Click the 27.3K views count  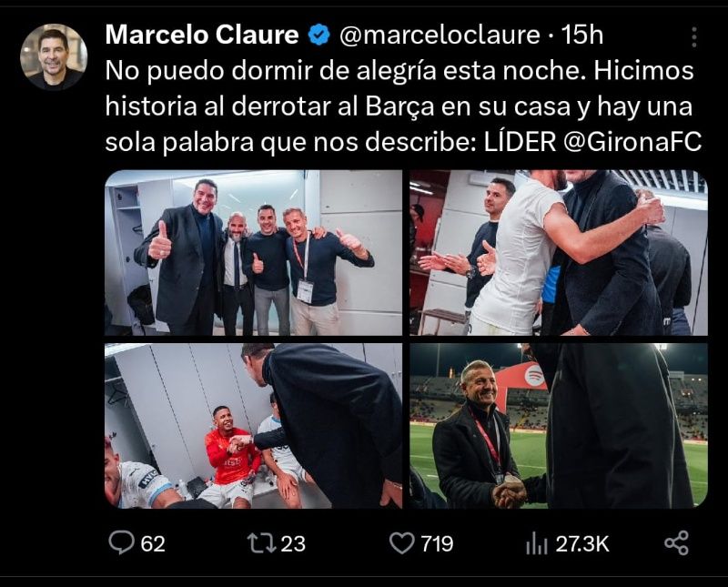[x=582, y=544]
